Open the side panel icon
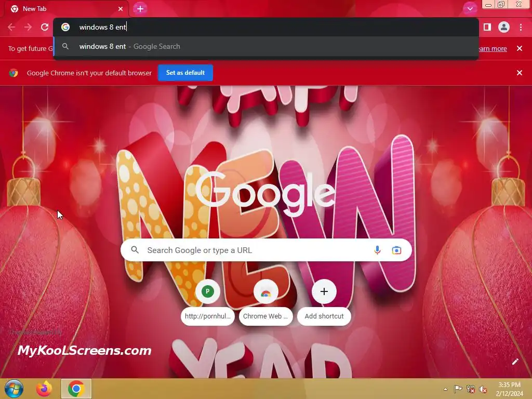This screenshot has height=399, width=532. (487, 27)
